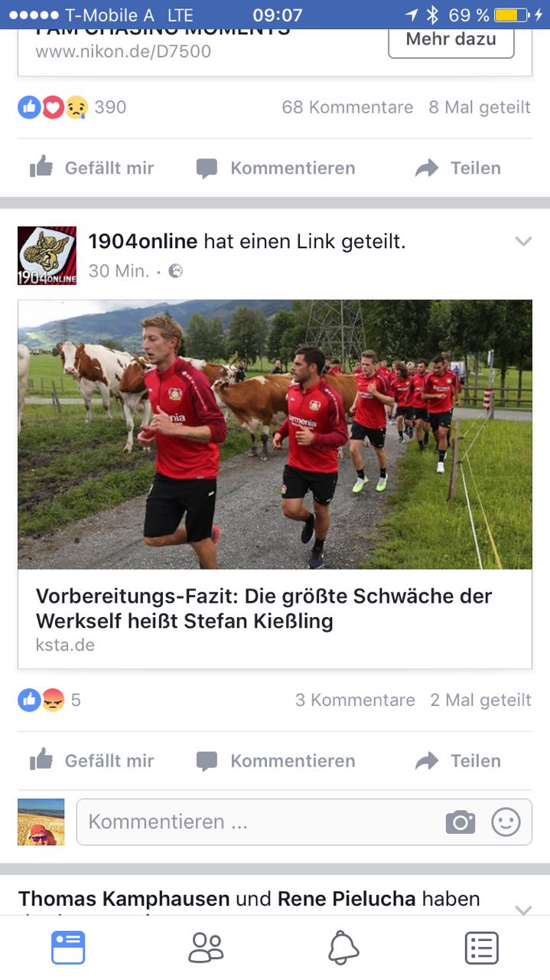Open the 1904online profile picture
Viewport: 550px width, 980px height.
(x=47, y=256)
